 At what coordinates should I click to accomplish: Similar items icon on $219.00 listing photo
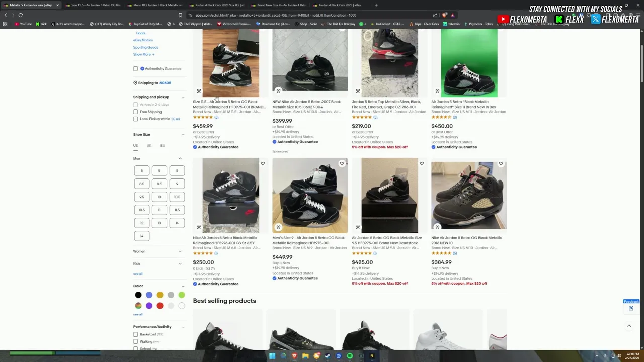point(358,91)
